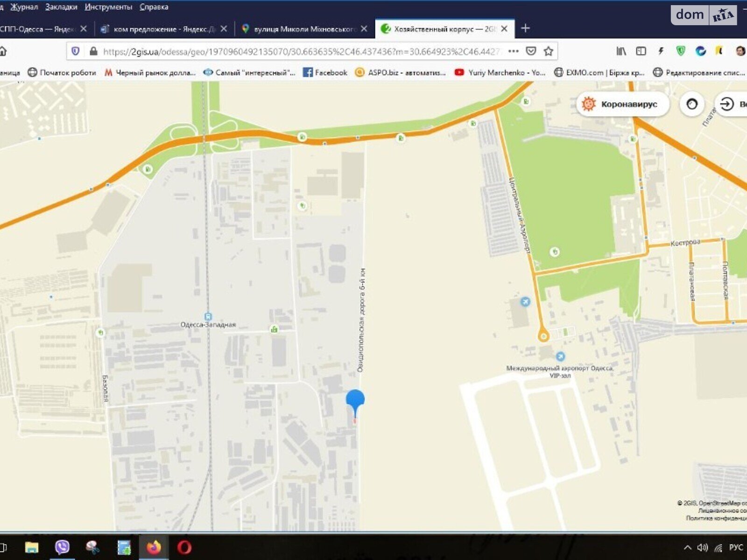This screenshot has width=747, height=560.
Task: Click the green shield extension icon
Action: tap(681, 51)
